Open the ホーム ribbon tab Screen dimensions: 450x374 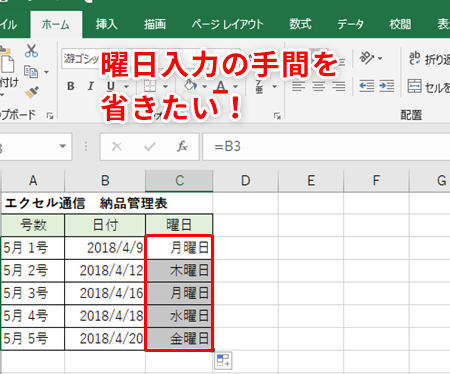pos(56,24)
